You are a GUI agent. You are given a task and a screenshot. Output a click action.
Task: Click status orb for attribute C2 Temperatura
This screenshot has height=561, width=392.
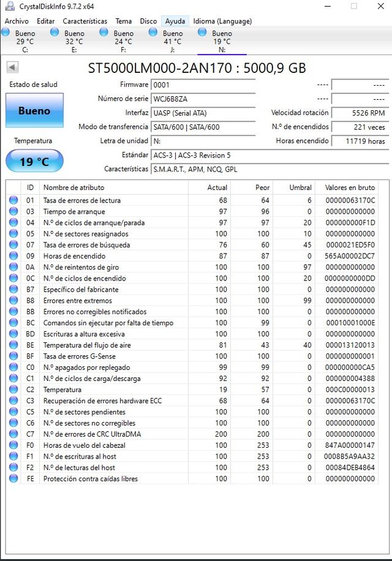click(13, 390)
